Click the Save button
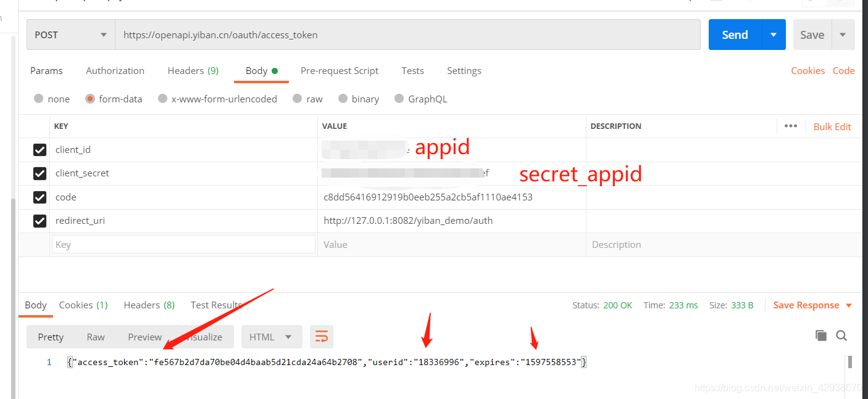 coord(812,35)
